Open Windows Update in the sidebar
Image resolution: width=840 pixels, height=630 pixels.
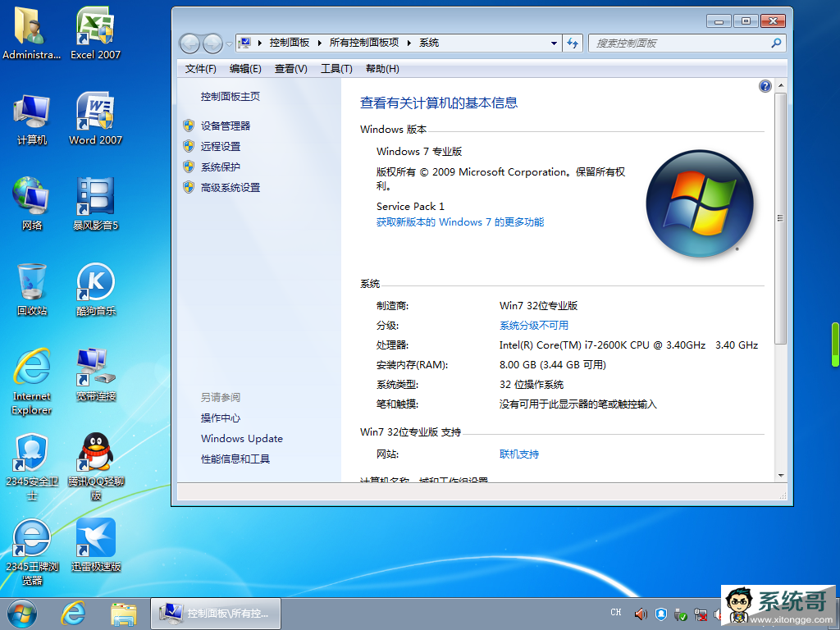click(x=242, y=438)
